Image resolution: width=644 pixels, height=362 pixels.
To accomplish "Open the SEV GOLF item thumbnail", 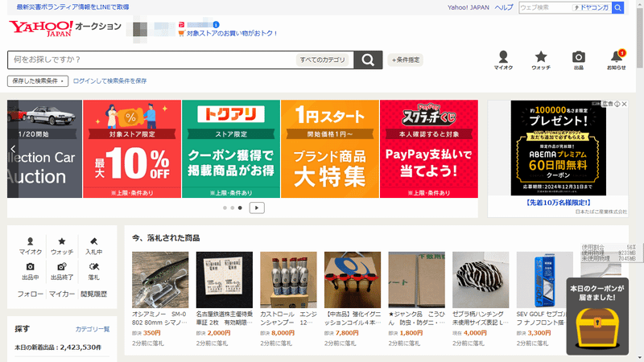I will [x=545, y=280].
